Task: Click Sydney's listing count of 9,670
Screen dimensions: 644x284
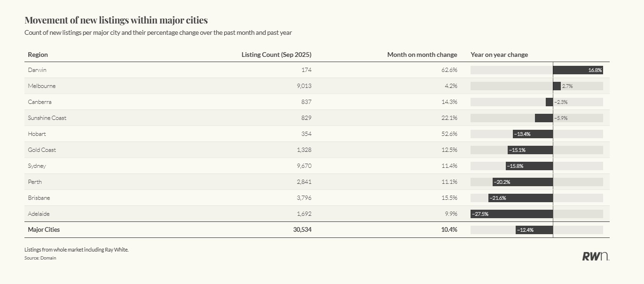Action: (x=303, y=166)
